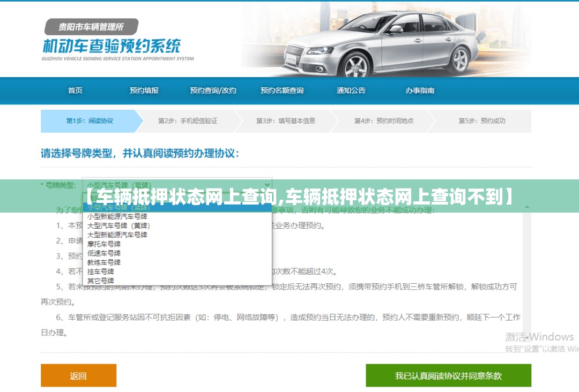
Task: Select step tab 第2步：手机短信验证
Action: pyautogui.click(x=188, y=121)
